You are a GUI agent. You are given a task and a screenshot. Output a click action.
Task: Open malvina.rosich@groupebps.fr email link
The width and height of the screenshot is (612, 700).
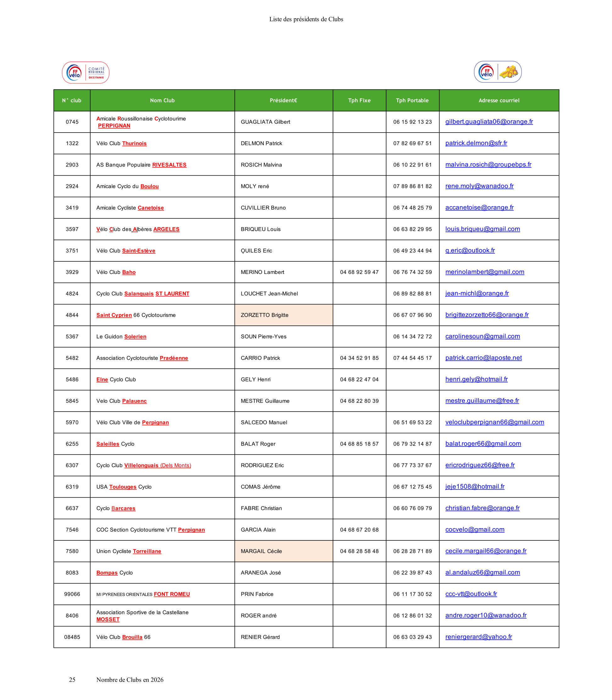(x=488, y=165)
